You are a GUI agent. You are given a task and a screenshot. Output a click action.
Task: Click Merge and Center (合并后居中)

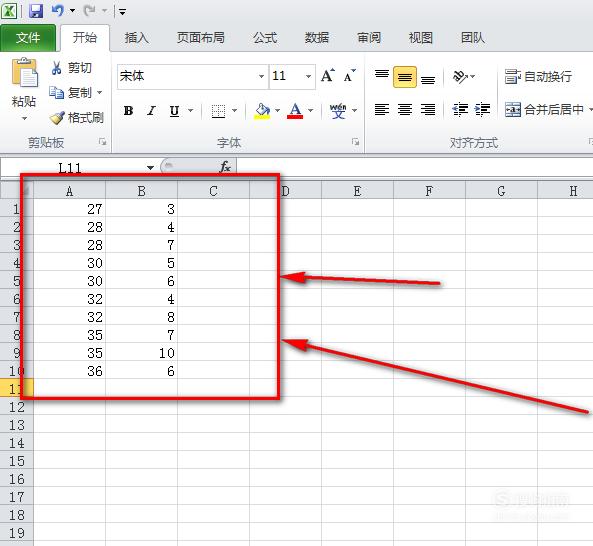tap(545, 110)
